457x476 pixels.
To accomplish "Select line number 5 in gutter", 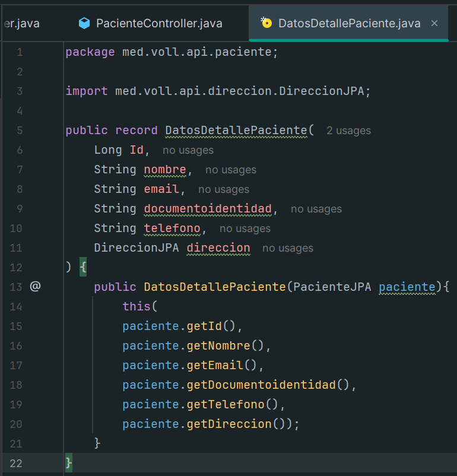I will click(x=20, y=131).
